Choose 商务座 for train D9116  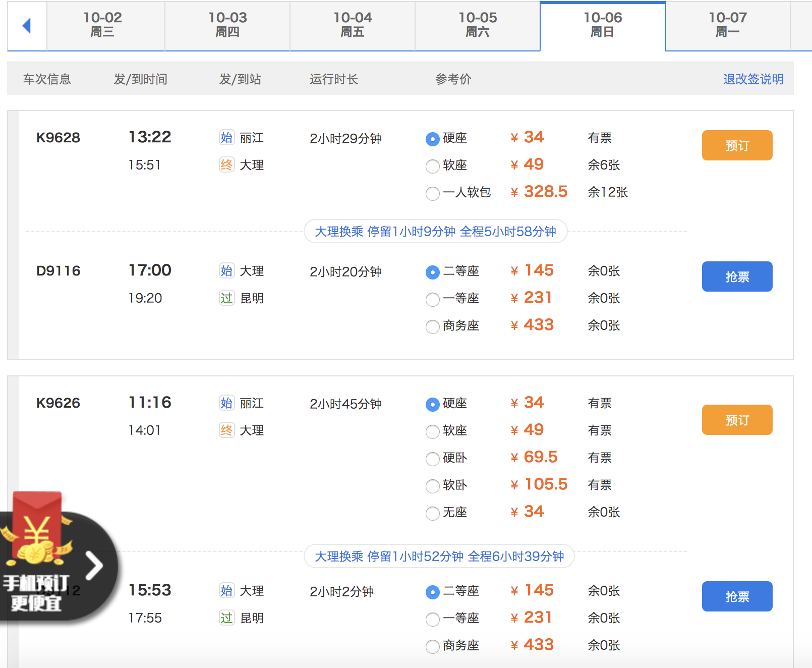pos(432,326)
